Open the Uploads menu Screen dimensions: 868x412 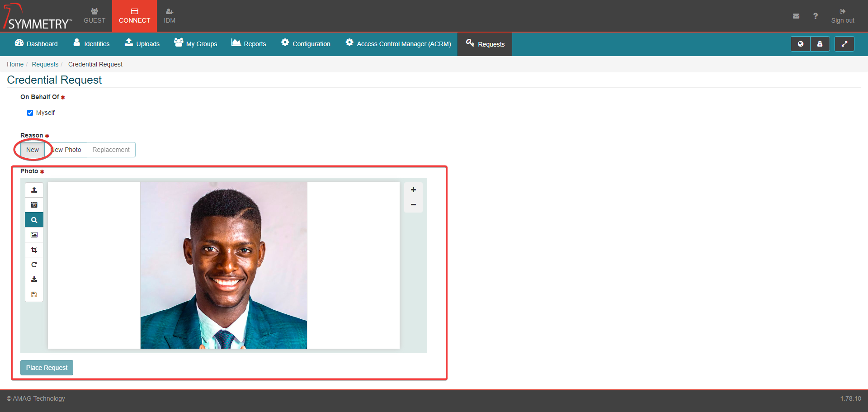click(142, 44)
